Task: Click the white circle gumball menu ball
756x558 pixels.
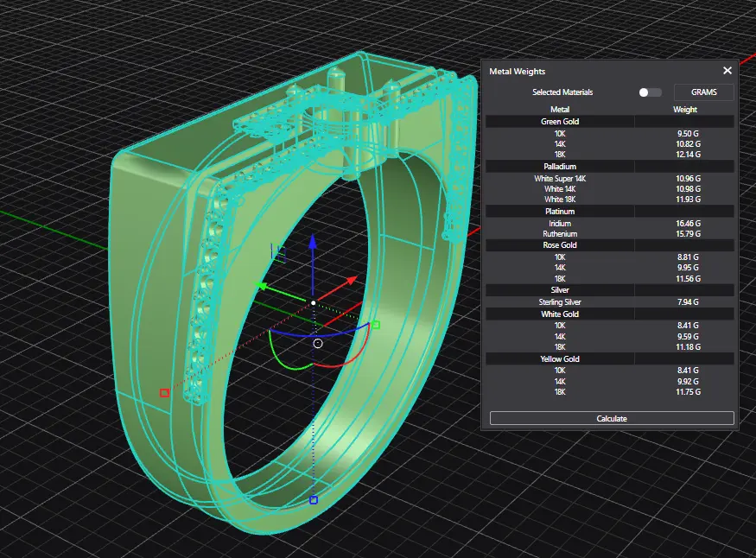Action: 318,343
